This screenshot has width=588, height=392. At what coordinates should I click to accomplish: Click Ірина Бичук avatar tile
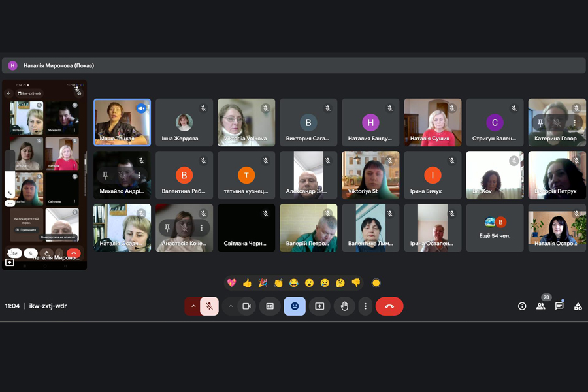click(433, 175)
